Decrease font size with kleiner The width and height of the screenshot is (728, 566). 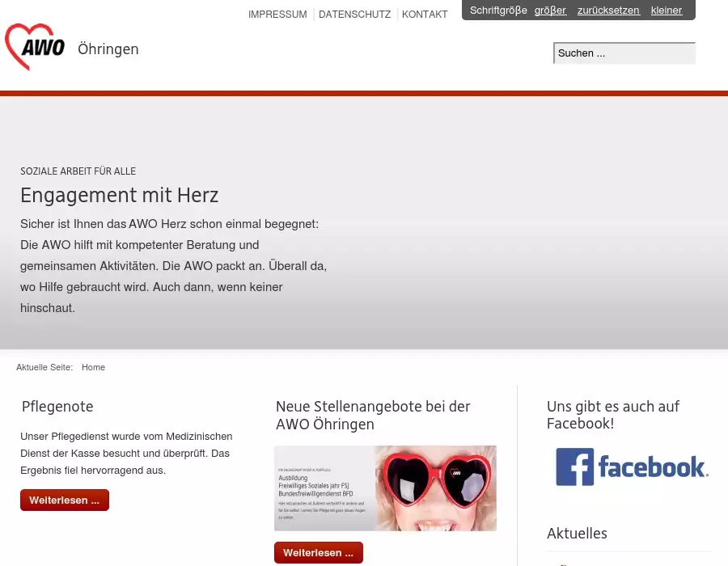point(667,11)
